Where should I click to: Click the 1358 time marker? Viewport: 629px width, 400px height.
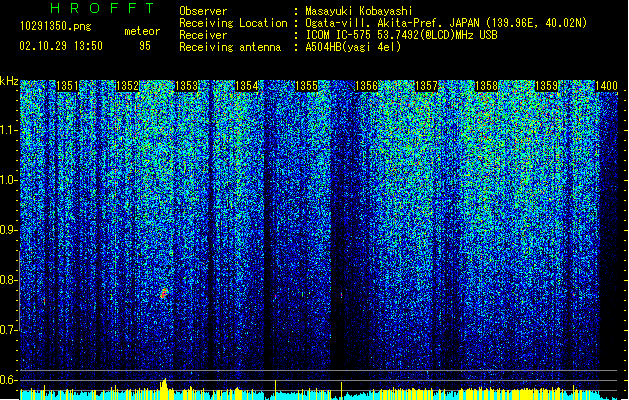click(x=487, y=86)
